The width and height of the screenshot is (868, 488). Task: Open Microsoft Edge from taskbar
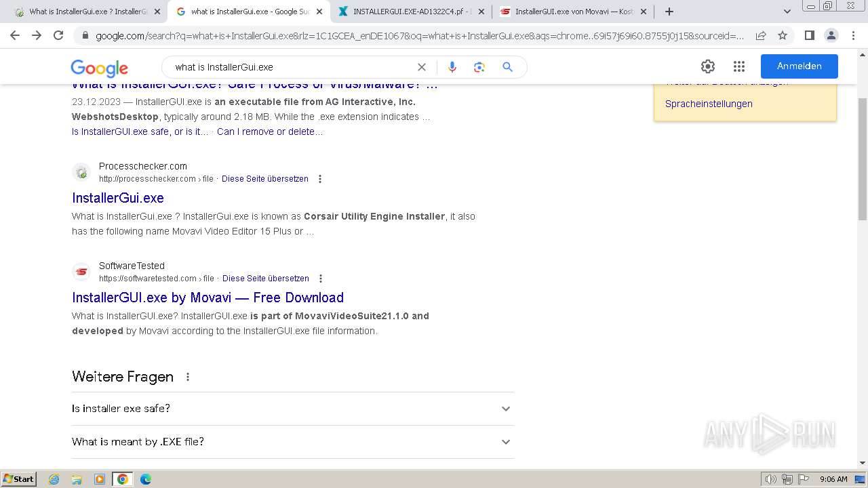point(145,479)
